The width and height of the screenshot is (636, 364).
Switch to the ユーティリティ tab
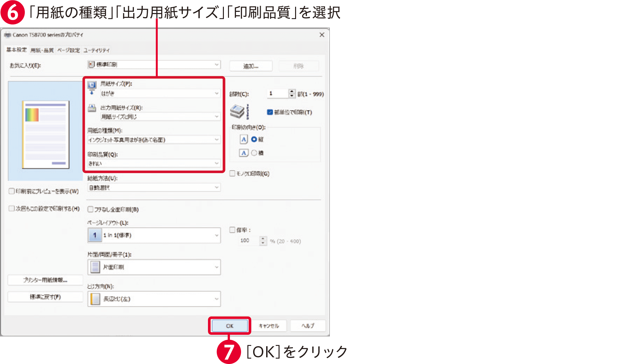point(96,50)
